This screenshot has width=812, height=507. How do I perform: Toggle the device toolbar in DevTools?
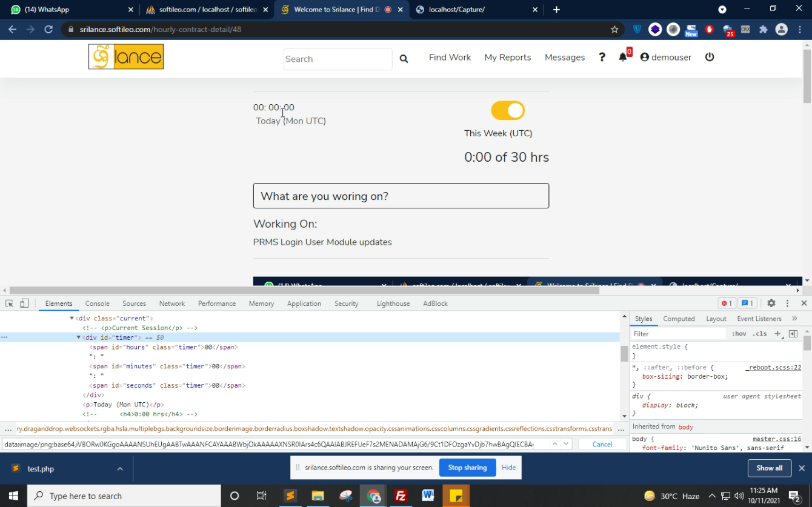[24, 303]
